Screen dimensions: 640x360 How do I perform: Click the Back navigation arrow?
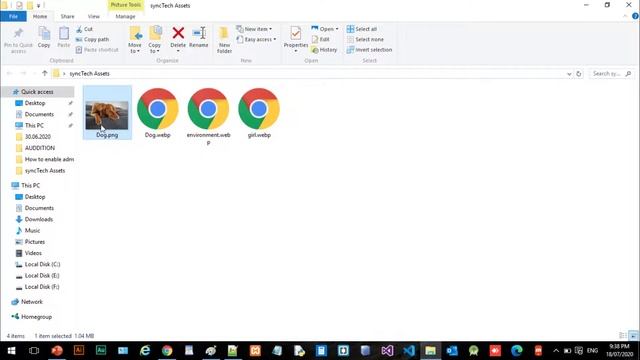coord(9,73)
